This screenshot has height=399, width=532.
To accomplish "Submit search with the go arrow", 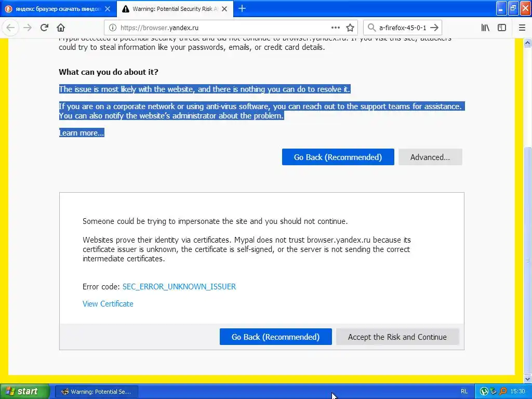I will (434, 28).
